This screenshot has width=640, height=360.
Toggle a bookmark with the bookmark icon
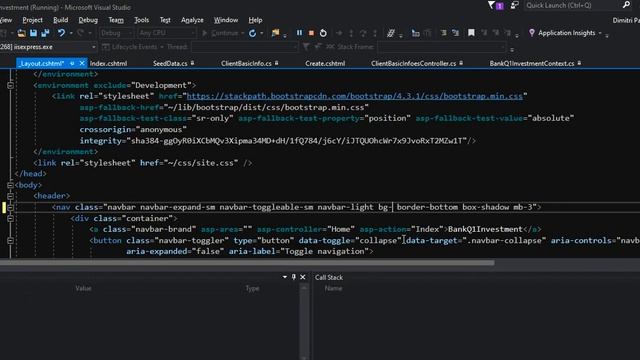click(x=471, y=33)
